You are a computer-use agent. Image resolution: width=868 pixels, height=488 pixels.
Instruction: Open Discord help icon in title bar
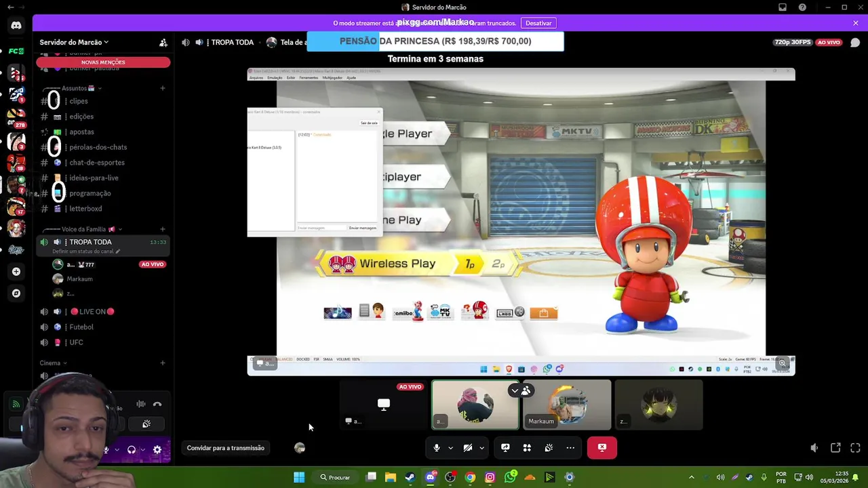point(803,7)
